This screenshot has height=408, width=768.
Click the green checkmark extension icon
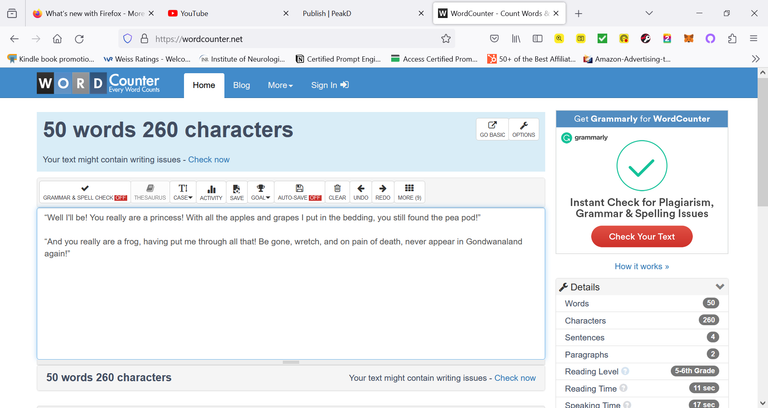[x=602, y=39]
